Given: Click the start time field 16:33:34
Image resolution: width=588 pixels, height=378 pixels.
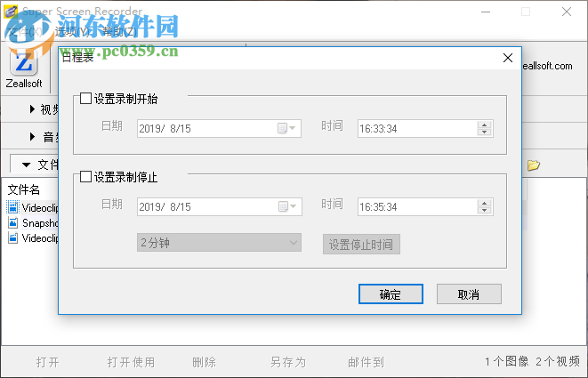Looking at the screenshot, I should 425,129.
